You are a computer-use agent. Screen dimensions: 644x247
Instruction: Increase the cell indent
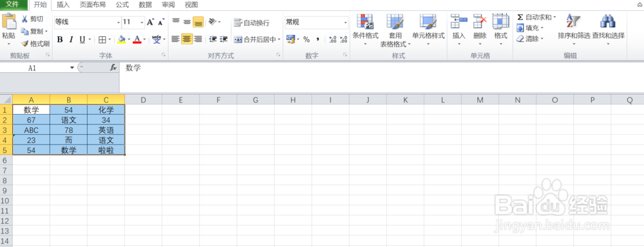pos(224,39)
